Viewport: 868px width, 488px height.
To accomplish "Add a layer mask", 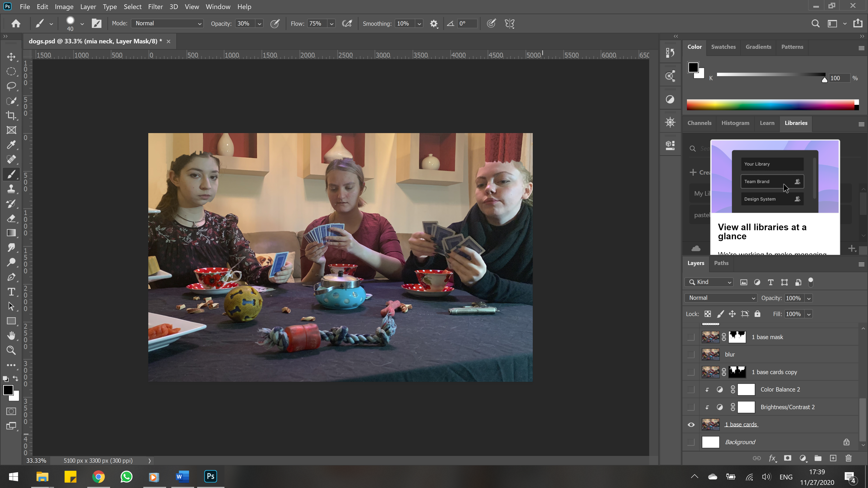I will 788,458.
